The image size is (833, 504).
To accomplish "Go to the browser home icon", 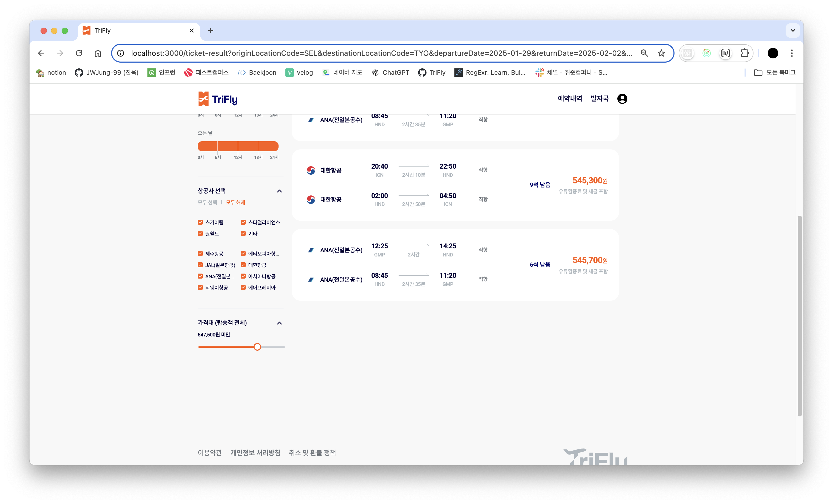I will click(x=98, y=53).
